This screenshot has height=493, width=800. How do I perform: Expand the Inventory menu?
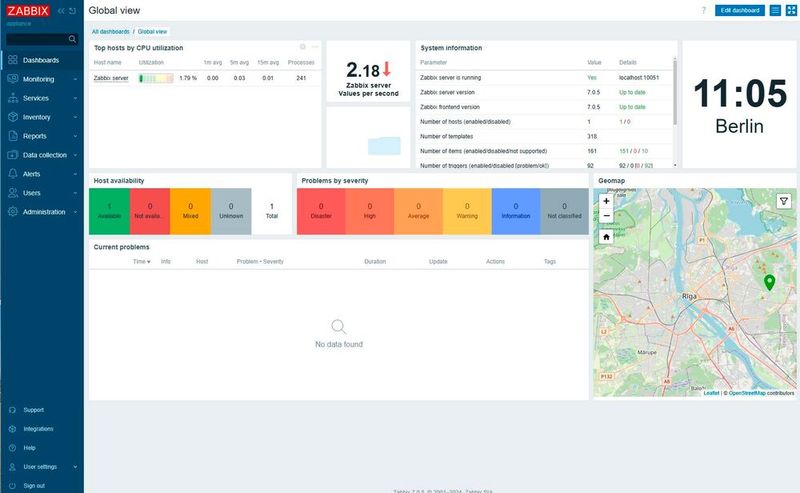pyautogui.click(x=42, y=117)
